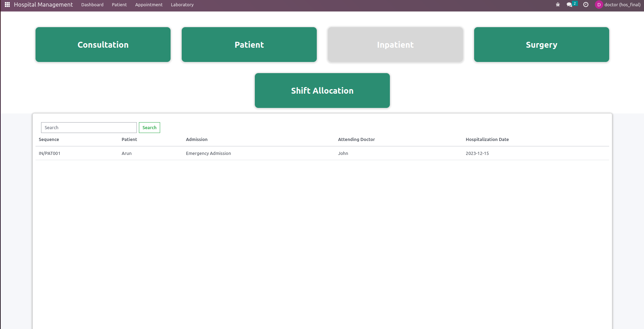Select the Inpatient card
The image size is (644, 329).
(x=395, y=45)
